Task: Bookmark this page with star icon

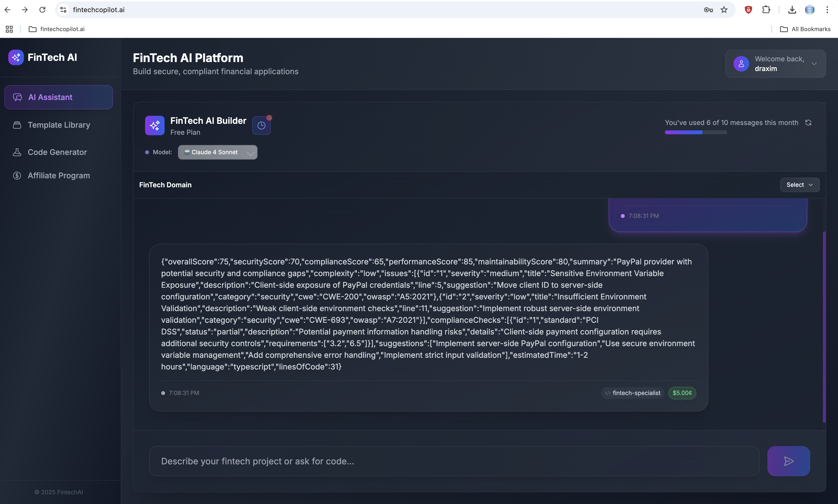Action: [724, 10]
